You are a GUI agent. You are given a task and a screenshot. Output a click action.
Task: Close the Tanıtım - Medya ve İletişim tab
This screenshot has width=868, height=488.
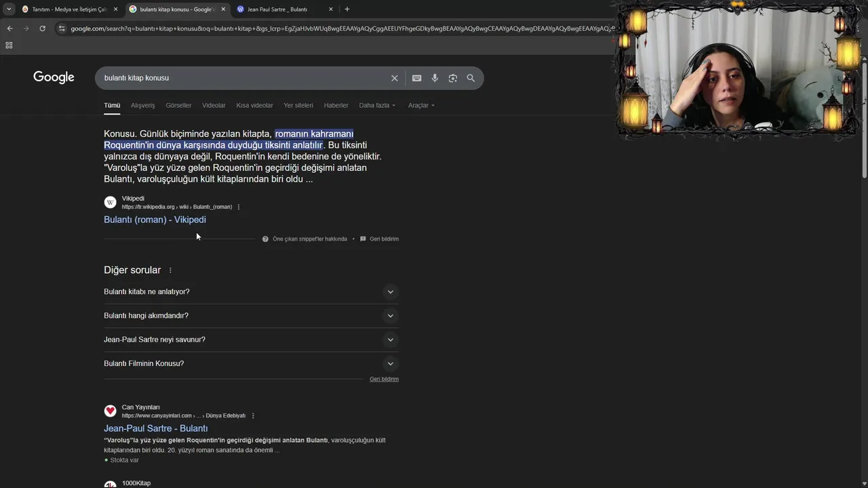click(x=115, y=9)
